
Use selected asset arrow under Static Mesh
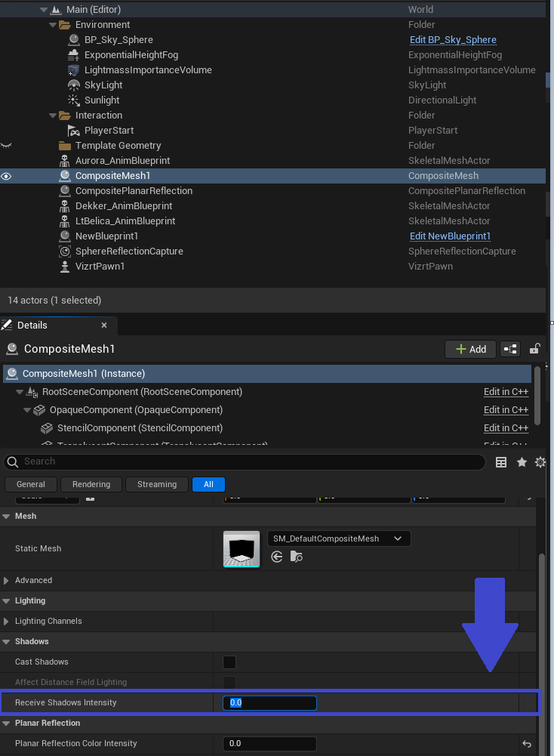277,557
